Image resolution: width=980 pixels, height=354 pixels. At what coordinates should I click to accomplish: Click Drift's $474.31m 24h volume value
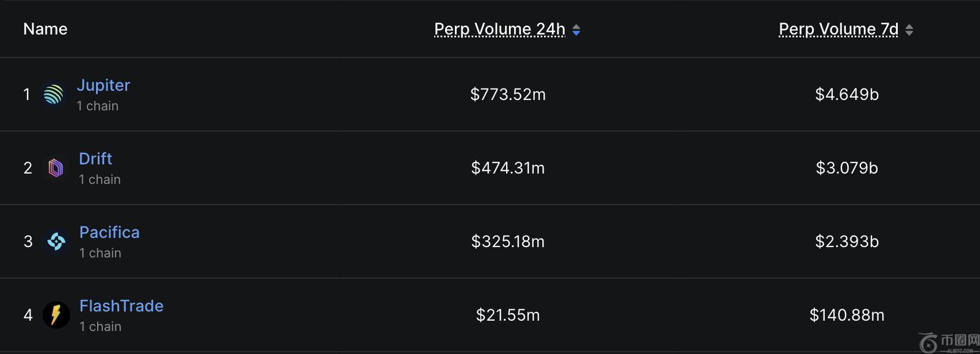(x=508, y=168)
